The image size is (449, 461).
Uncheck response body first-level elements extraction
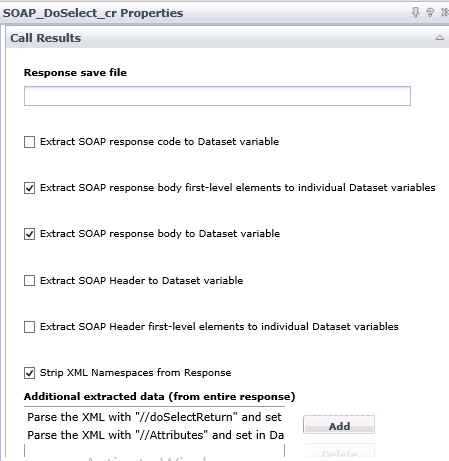(x=29, y=188)
